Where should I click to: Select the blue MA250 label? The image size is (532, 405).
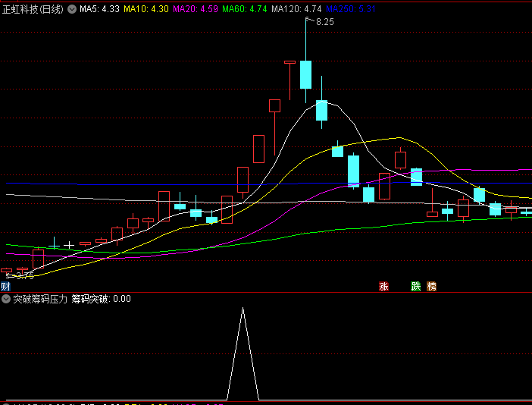pos(350,9)
